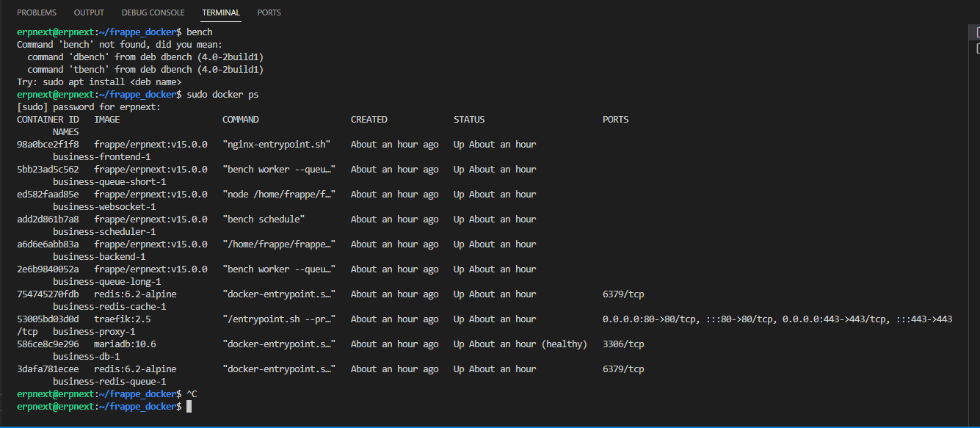This screenshot has width=980, height=428.
Task: Click the name business-redis-cache-1
Action: click(x=109, y=307)
